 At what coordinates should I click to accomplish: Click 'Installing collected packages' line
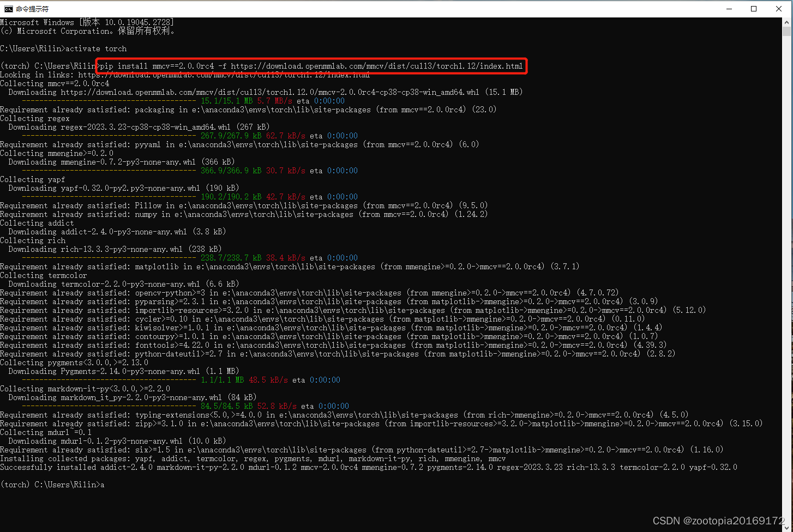(x=253, y=458)
